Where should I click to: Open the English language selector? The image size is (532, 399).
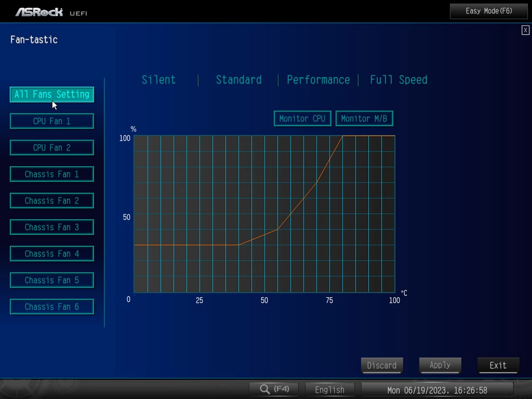click(330, 390)
